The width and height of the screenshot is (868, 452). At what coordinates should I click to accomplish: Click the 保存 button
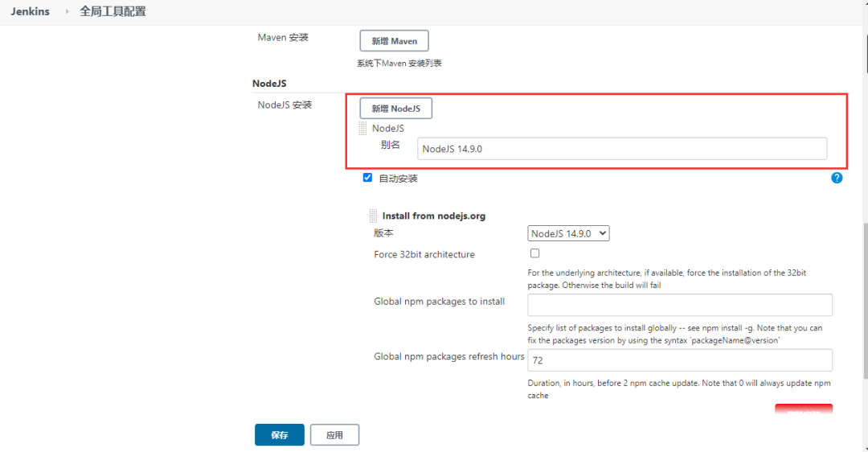click(x=280, y=435)
